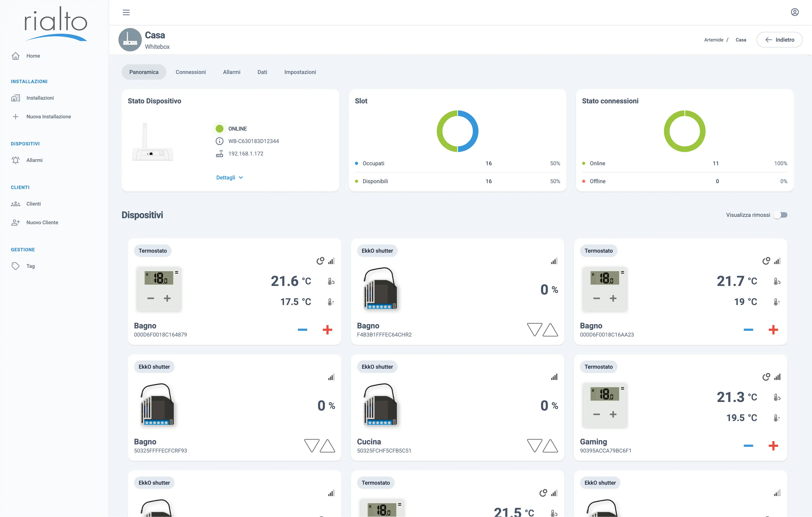This screenshot has width=812, height=517.
Task: Click room temperature icon beside 21.6 °C
Action: tap(331, 281)
